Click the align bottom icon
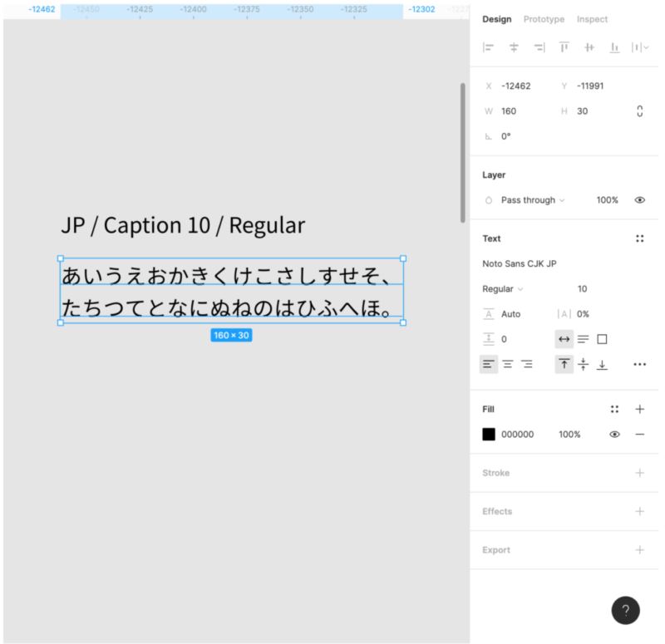 click(614, 47)
